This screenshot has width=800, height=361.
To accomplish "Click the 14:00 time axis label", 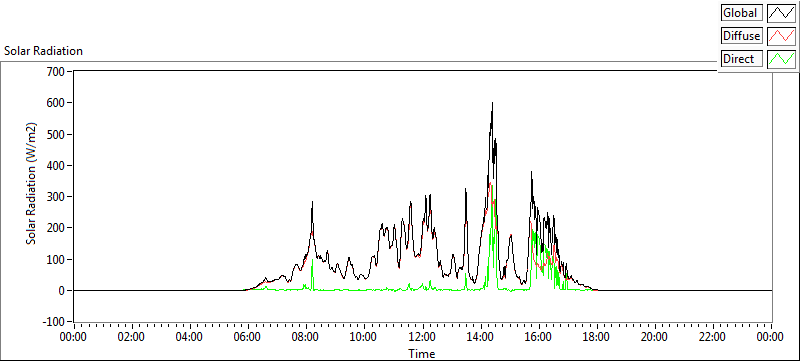I will coord(481,337).
